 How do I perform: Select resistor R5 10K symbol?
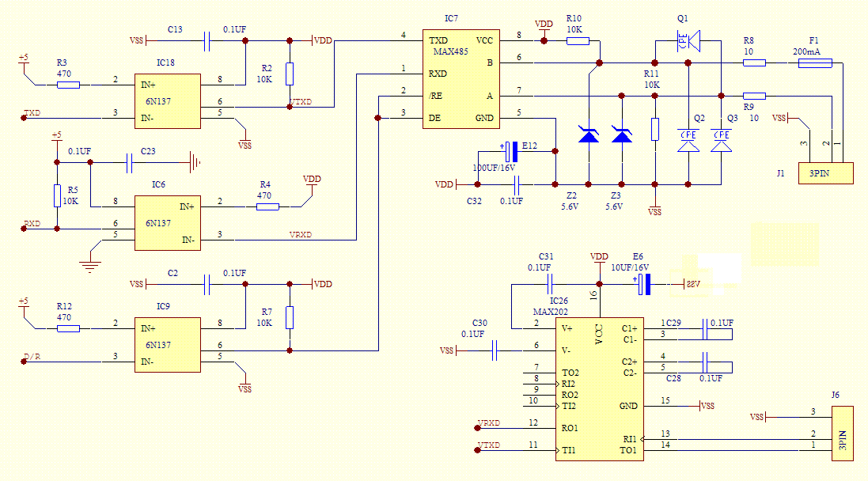point(57,195)
